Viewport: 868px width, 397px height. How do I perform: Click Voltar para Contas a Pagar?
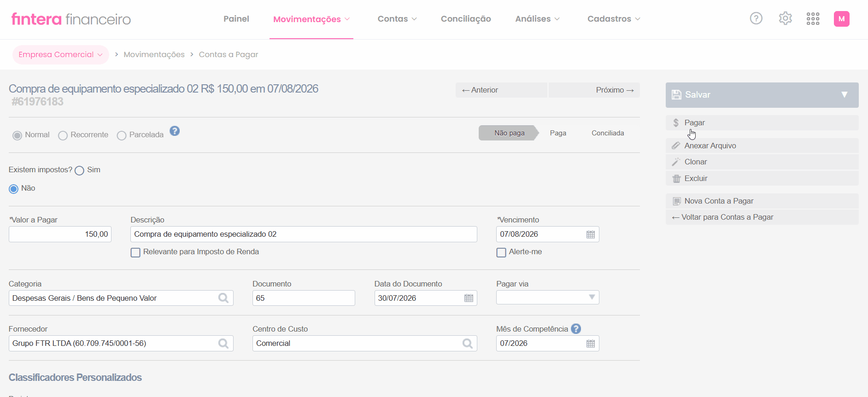(x=762, y=217)
